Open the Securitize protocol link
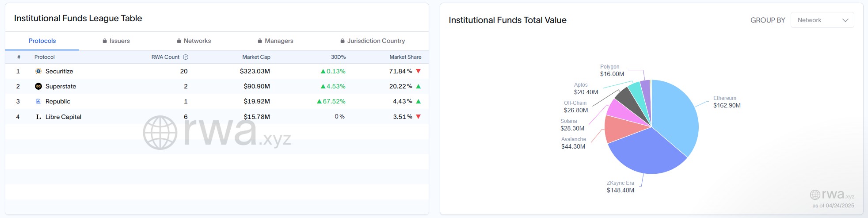The height and width of the screenshot is (218, 868). point(59,71)
